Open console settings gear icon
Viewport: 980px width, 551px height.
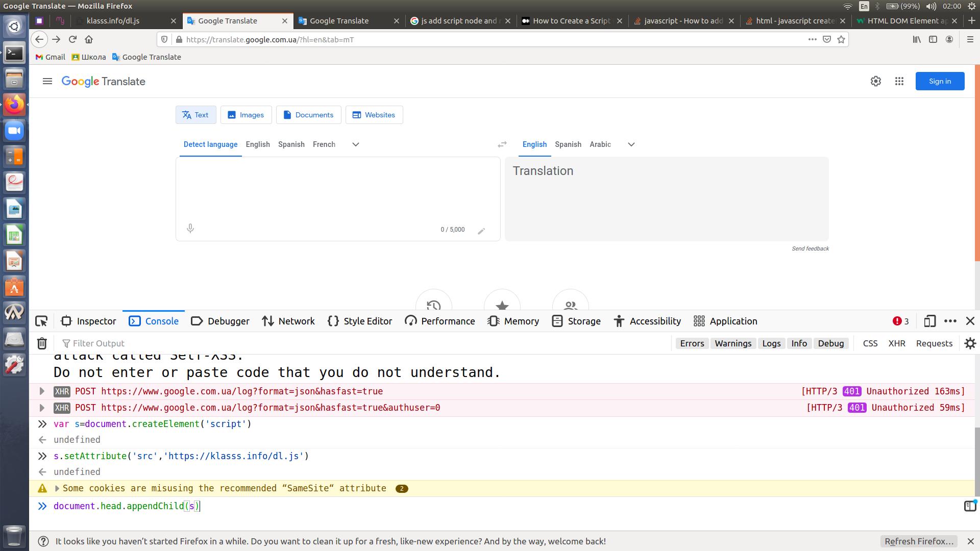coord(970,343)
